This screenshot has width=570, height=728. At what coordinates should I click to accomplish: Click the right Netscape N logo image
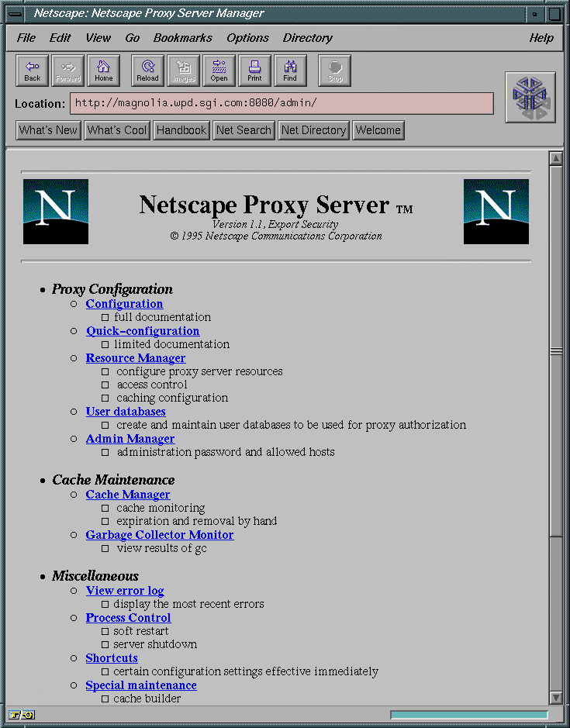tap(496, 212)
